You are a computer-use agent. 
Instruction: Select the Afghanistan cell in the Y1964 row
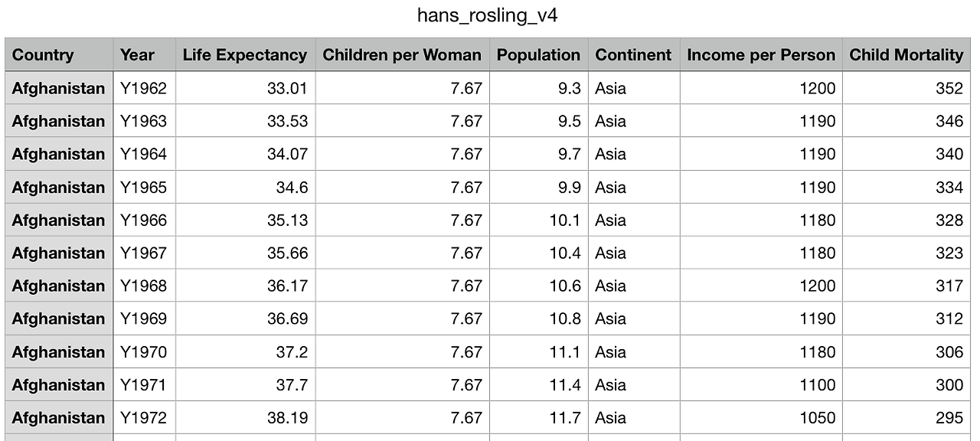point(58,154)
